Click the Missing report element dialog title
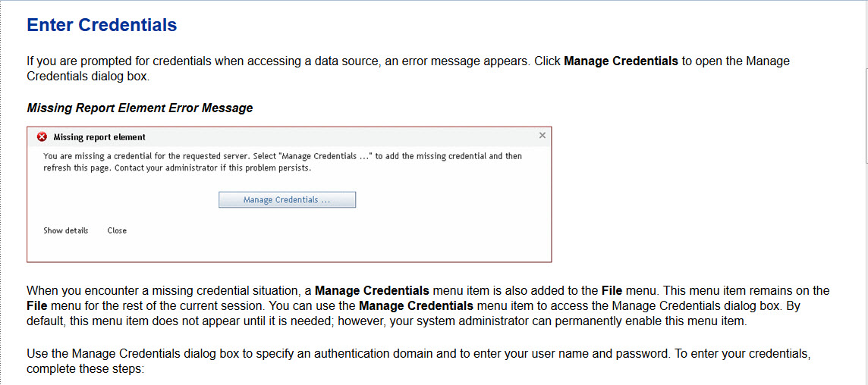 coord(99,137)
